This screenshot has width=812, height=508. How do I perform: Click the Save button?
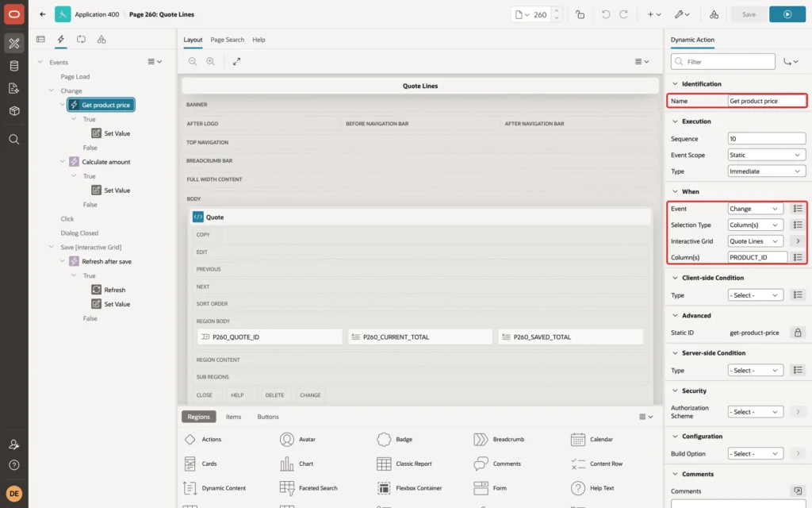click(749, 14)
